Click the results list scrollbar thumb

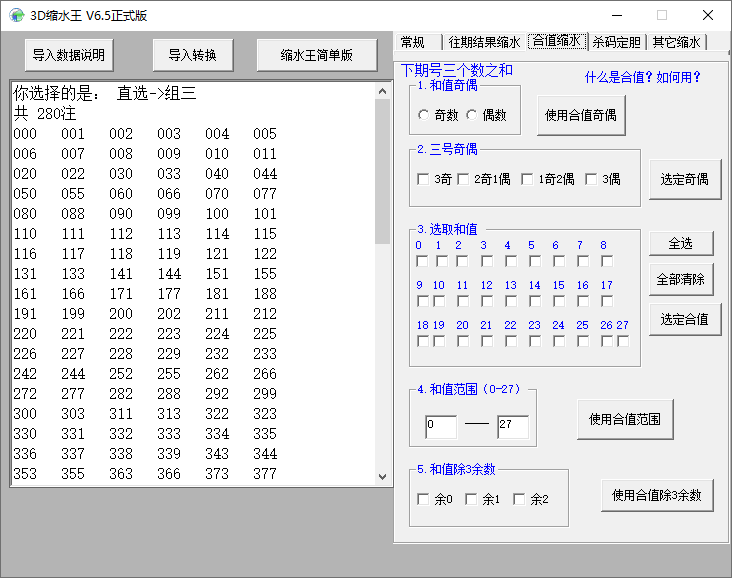point(382,171)
